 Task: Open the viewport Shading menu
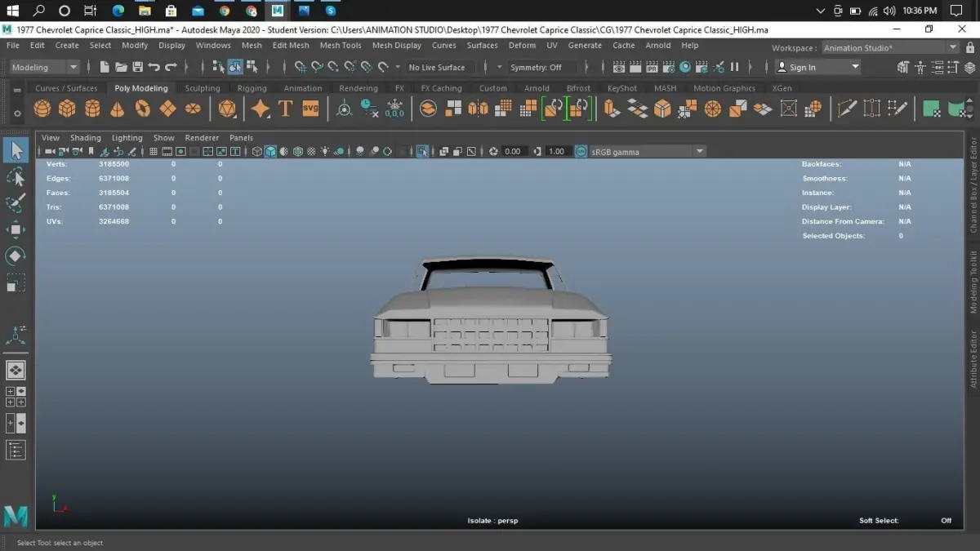[x=86, y=138]
